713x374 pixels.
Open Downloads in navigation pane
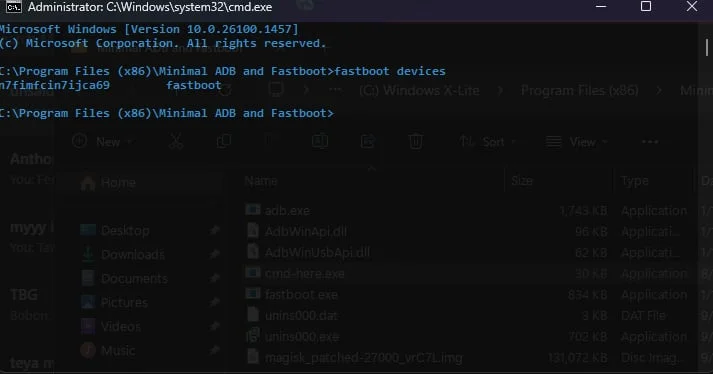click(x=133, y=254)
